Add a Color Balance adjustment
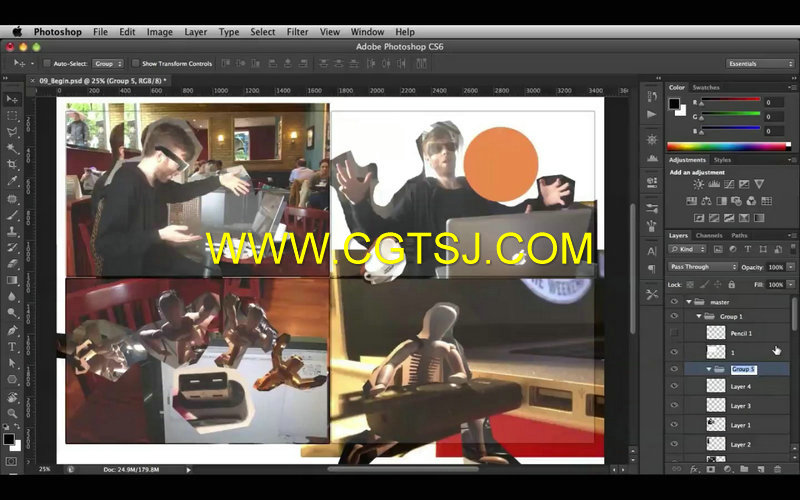800x500 pixels. pos(706,201)
